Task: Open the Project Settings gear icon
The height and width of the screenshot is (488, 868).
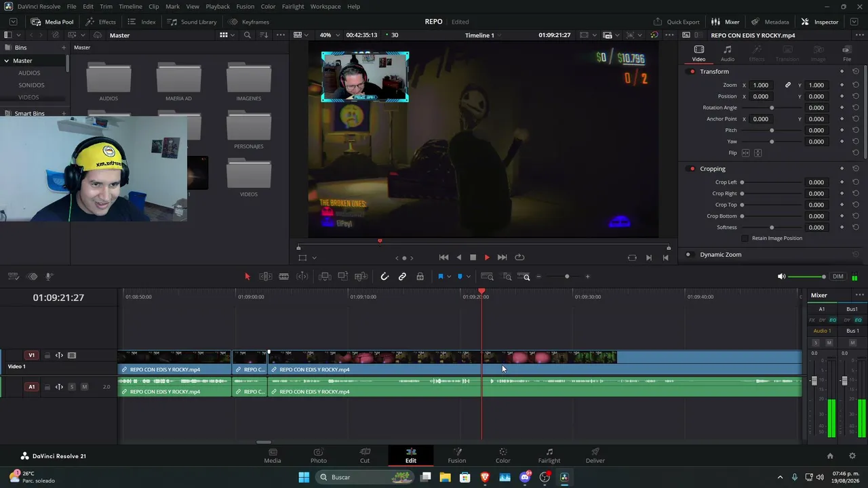Action: [x=852, y=456]
